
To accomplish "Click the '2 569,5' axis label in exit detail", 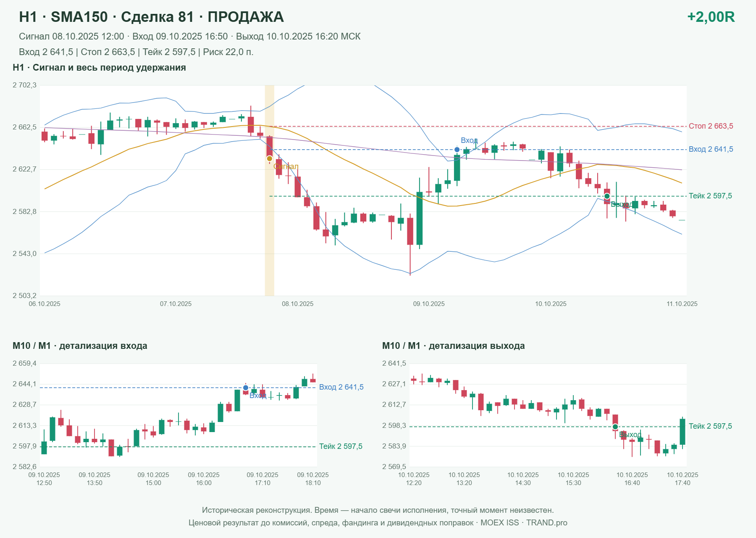I will [394, 467].
